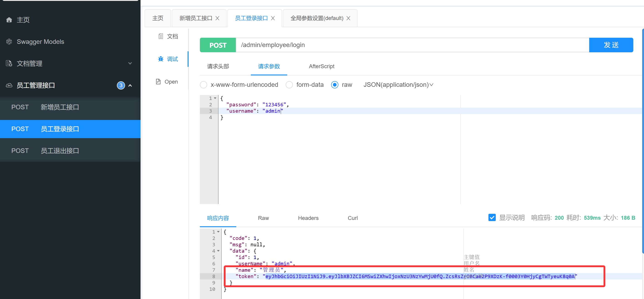Viewport: 644px width, 299px height.
Task: Show the Curl tab
Action: tap(352, 218)
